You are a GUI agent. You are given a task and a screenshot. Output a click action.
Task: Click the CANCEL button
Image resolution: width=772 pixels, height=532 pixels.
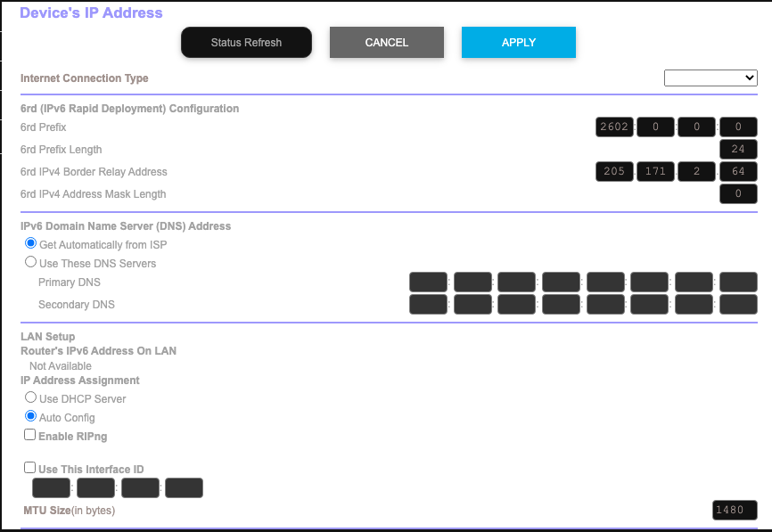tap(387, 42)
